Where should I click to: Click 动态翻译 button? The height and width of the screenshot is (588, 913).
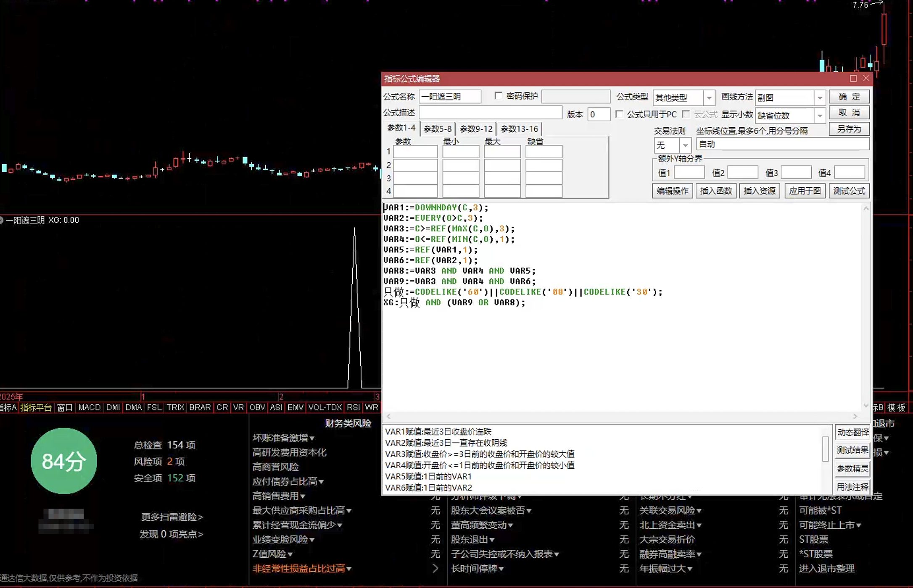click(852, 432)
